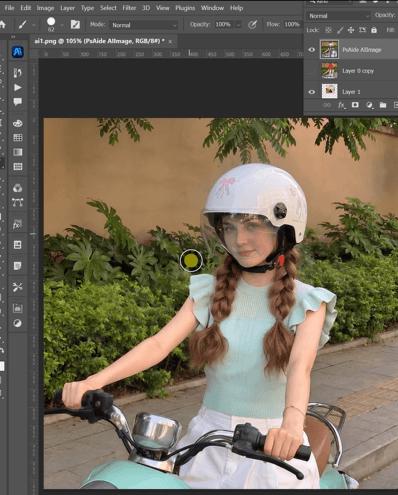Expand the collapsed panel dock arrows
The image size is (398, 495).
[x=13, y=37]
